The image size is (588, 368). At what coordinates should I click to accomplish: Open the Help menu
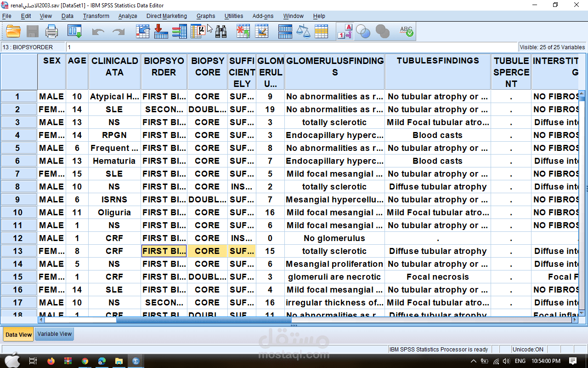(x=319, y=16)
